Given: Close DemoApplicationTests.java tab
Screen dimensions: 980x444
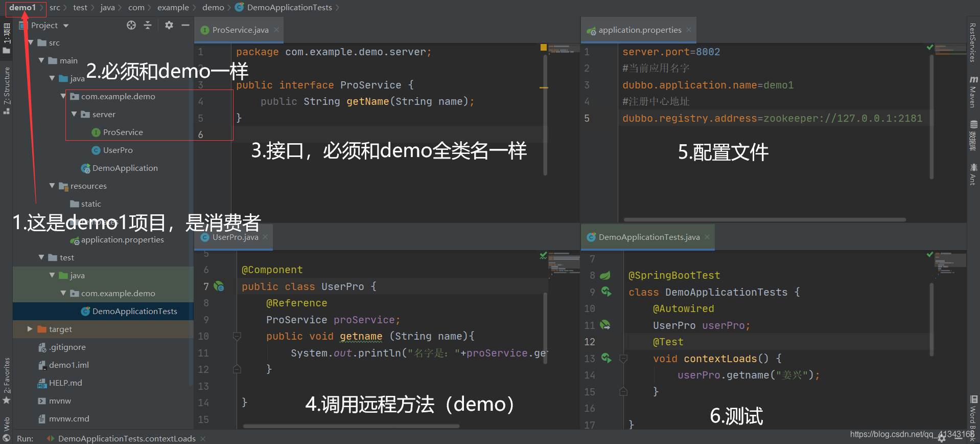Looking at the screenshot, I should coord(707,237).
